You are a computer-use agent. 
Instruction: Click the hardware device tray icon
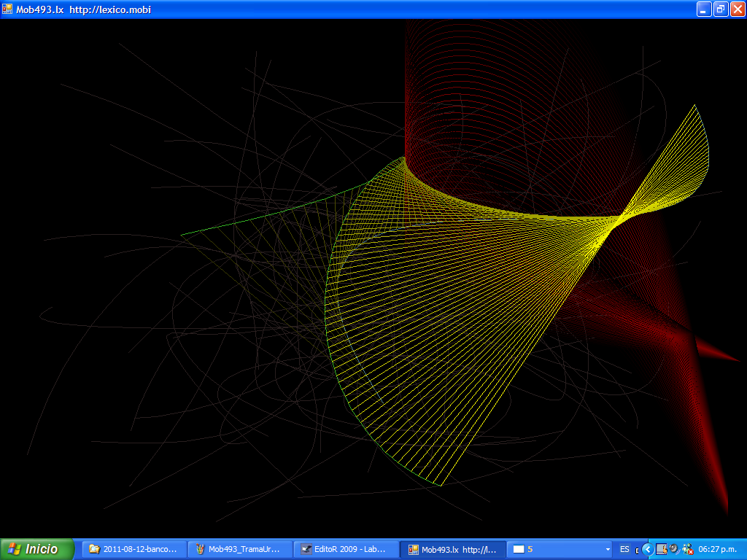click(x=662, y=549)
